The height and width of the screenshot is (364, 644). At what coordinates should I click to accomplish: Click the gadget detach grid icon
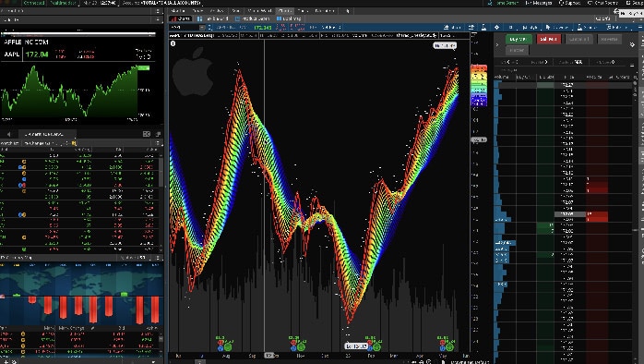[147, 134]
